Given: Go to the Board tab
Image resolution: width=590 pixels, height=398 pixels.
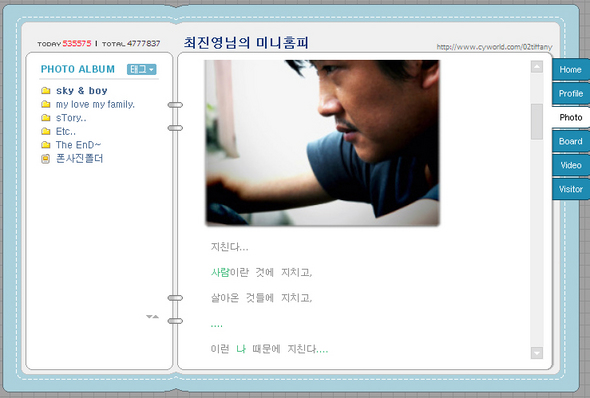Looking at the screenshot, I should (x=570, y=141).
